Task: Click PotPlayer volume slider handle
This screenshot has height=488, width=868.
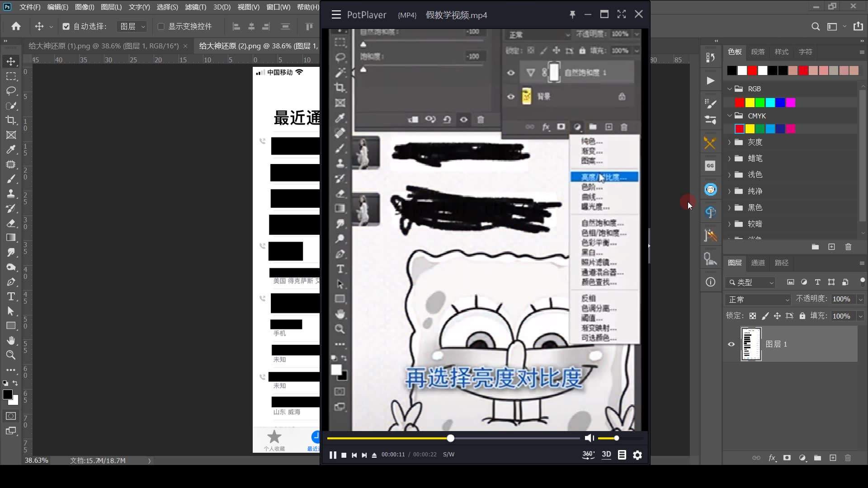Action: tap(616, 438)
